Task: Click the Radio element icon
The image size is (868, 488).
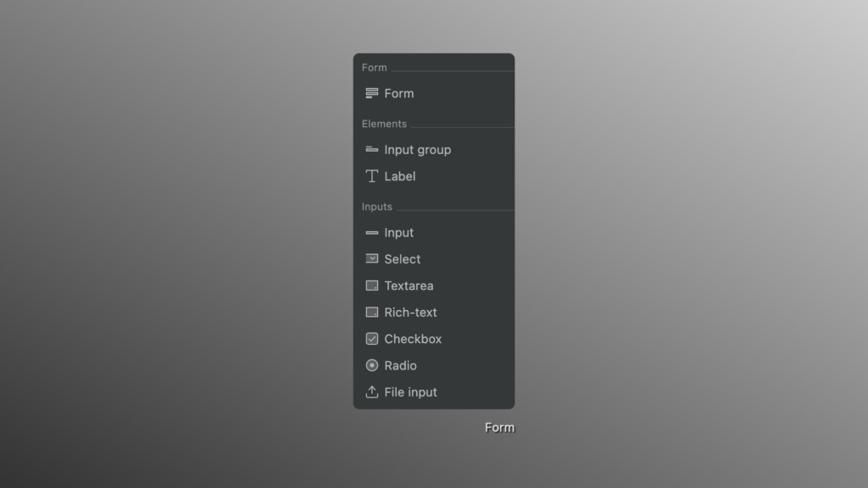Action: pos(372,365)
